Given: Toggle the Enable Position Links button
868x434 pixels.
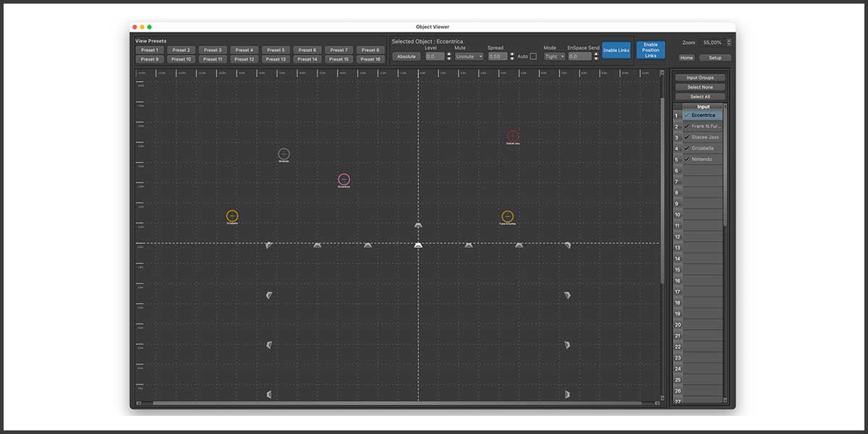Looking at the screenshot, I should click(x=651, y=50).
